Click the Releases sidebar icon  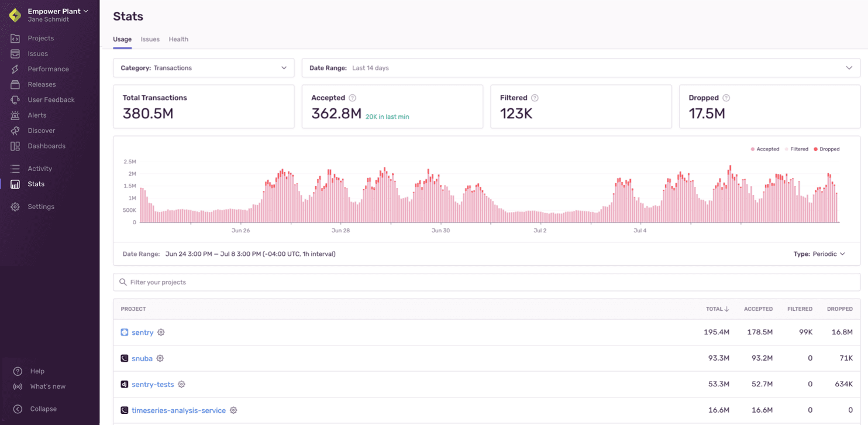(15, 84)
